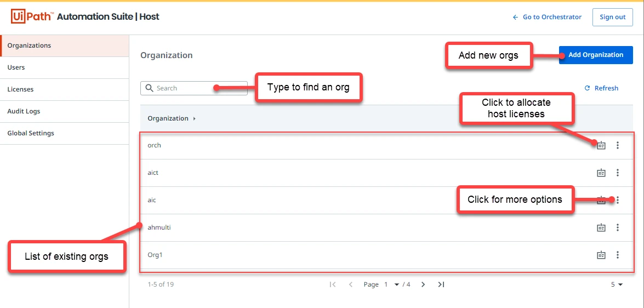
Task: Open the Licenses sidebar item
Action: [x=65, y=89]
